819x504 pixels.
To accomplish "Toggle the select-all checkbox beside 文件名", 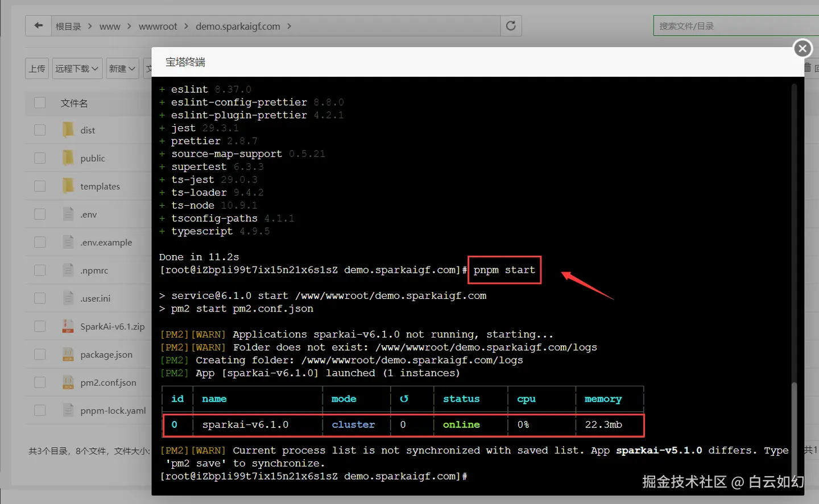I will (x=40, y=103).
